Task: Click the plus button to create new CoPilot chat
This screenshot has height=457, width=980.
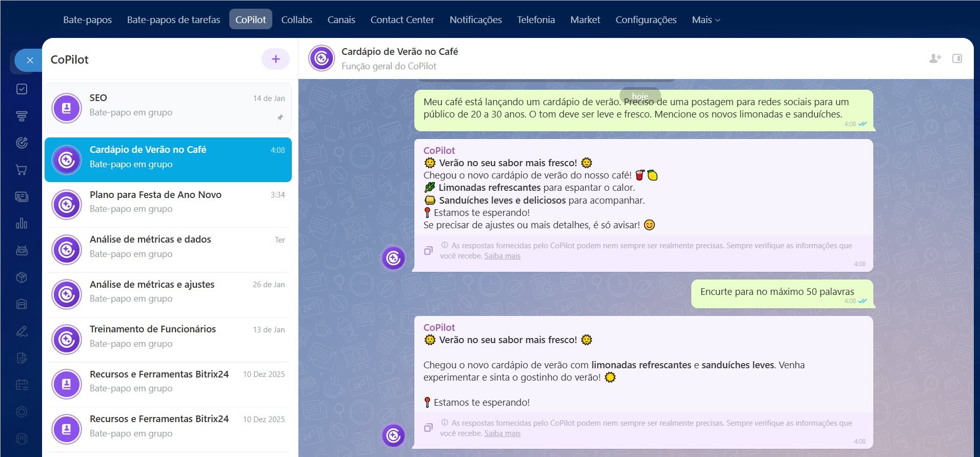Action: pos(275,59)
